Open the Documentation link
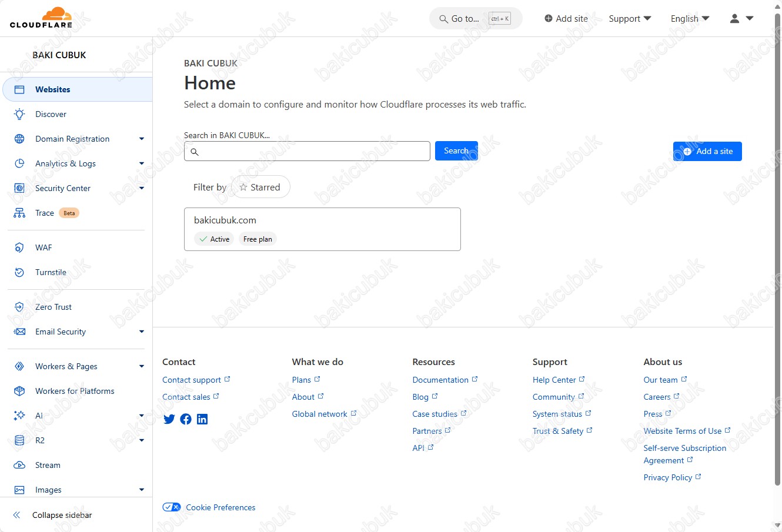Viewport: 782px width, 532px height. tap(445, 380)
